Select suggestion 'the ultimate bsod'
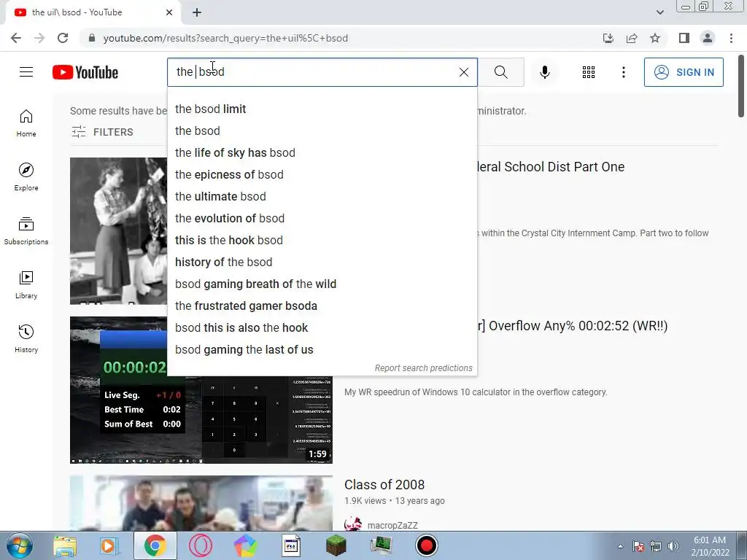Screen dimensions: 747x560 (322, 197)
